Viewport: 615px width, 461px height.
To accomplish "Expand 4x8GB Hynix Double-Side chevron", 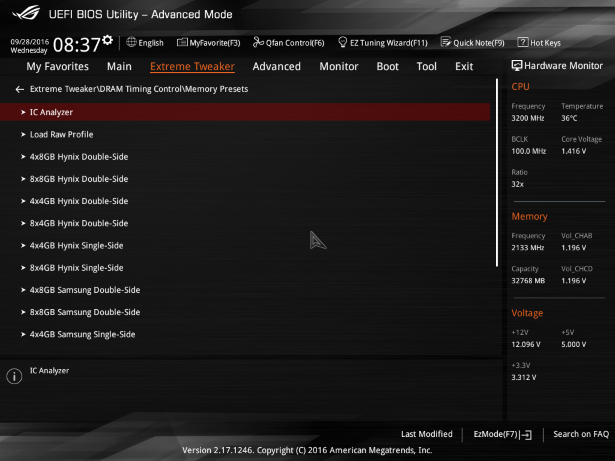I will tap(23, 157).
